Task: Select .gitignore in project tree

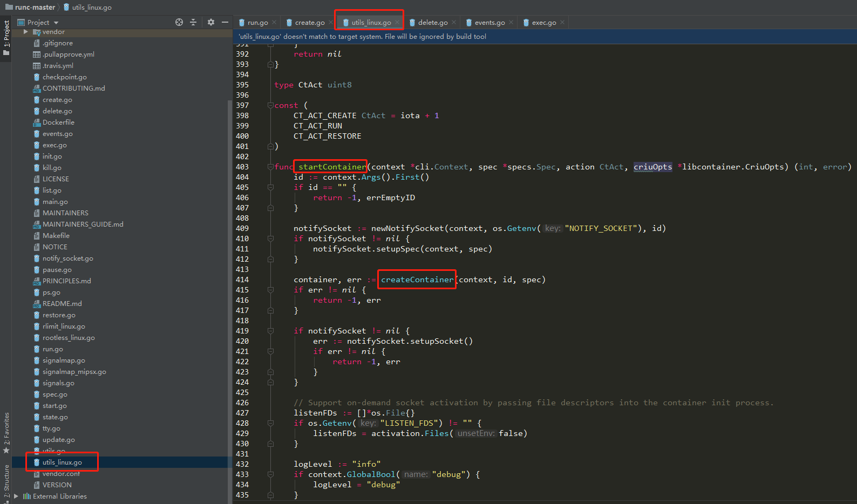Action: 57,43
